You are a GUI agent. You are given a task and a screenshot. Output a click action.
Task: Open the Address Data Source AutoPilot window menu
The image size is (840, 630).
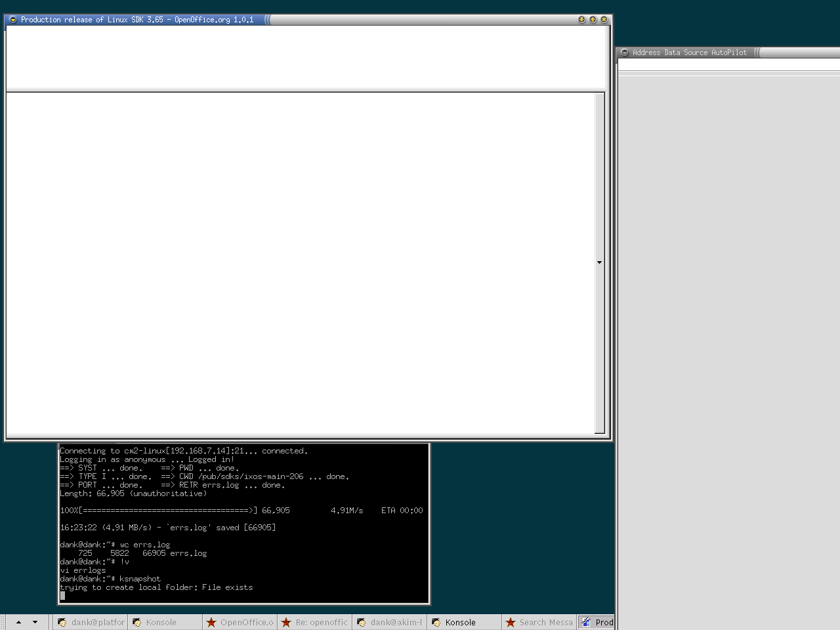625,52
